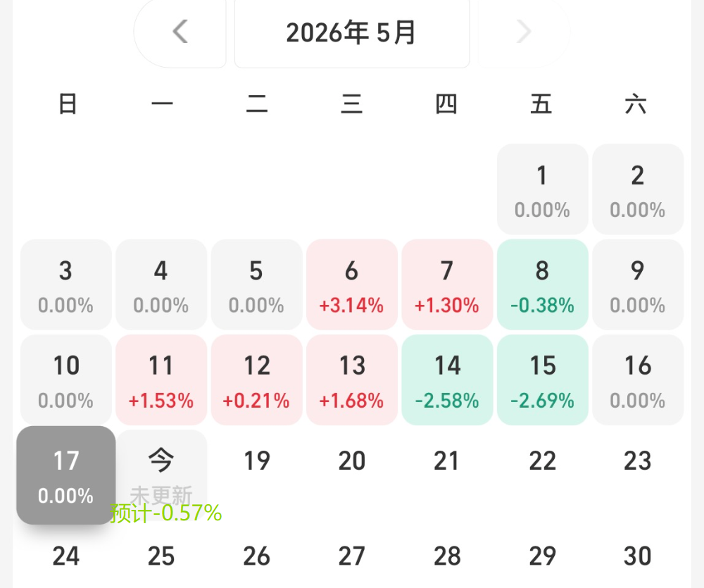Go to the previous month
704x588 pixels.
tap(180, 32)
